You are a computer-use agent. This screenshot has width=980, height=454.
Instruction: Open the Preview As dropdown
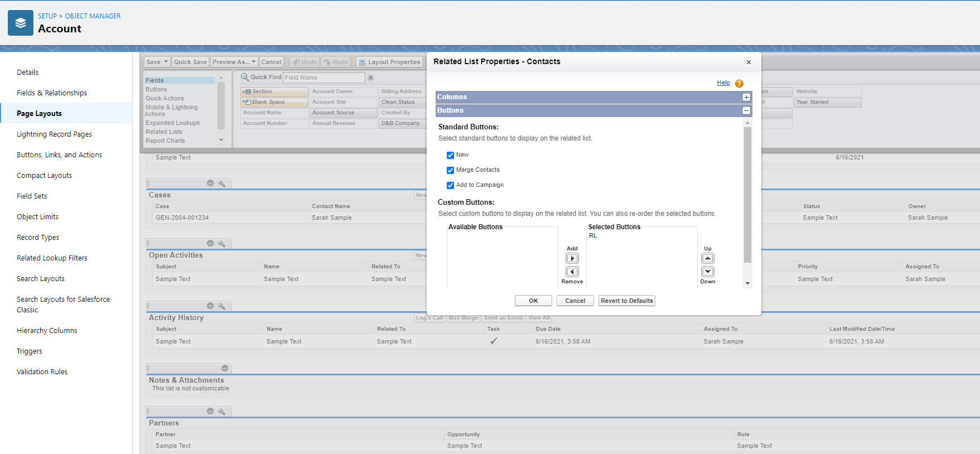(x=234, y=62)
